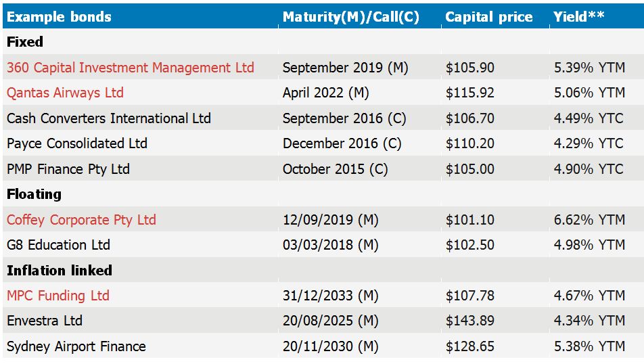Click the Coffey Corporate Pty Ltd link
The height and width of the screenshot is (364, 644).
(81, 220)
